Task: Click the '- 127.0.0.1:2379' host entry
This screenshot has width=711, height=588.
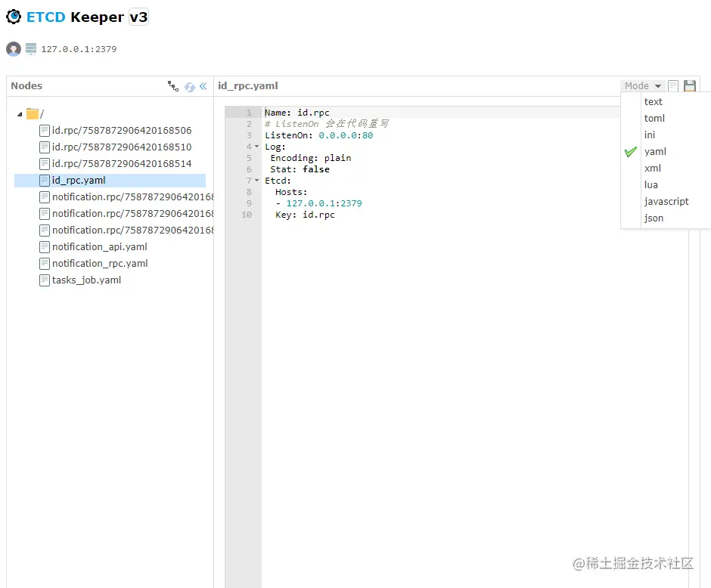Action: [318, 203]
